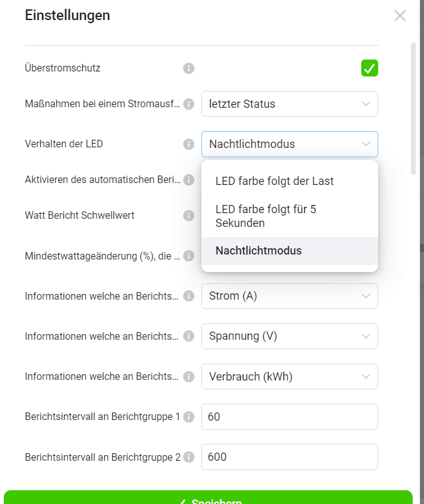
Task: Disable the Überstromschutz checkbox
Action: pyautogui.click(x=369, y=68)
